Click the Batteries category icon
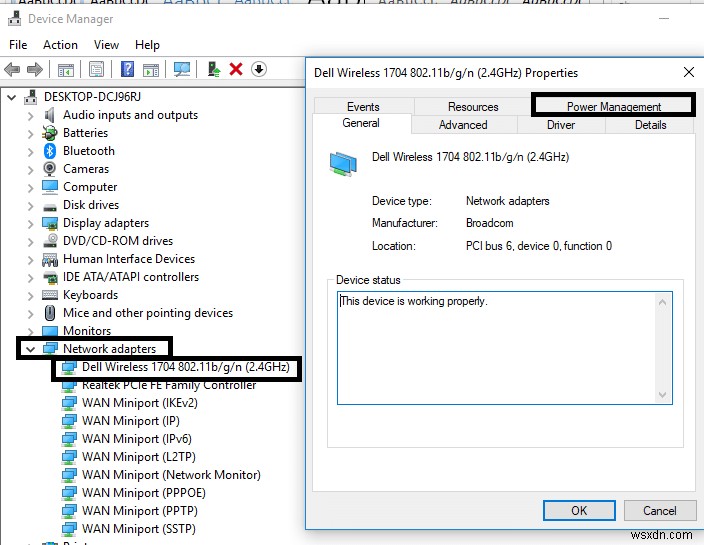The height and width of the screenshot is (545, 704). click(x=49, y=133)
